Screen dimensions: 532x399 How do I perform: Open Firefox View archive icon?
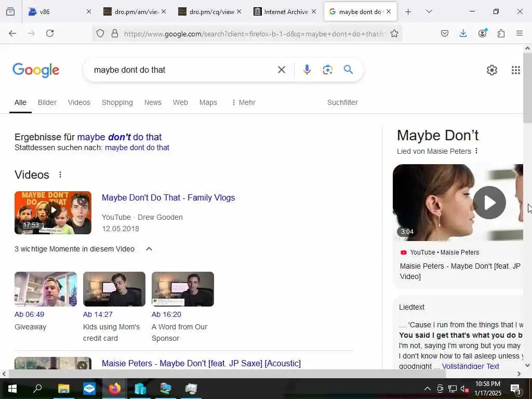tap(10, 11)
